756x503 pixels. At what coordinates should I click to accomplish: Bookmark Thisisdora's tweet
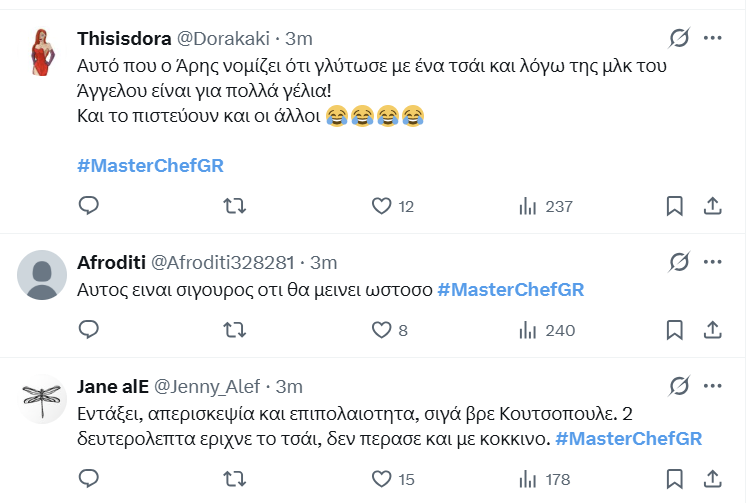[x=675, y=206]
